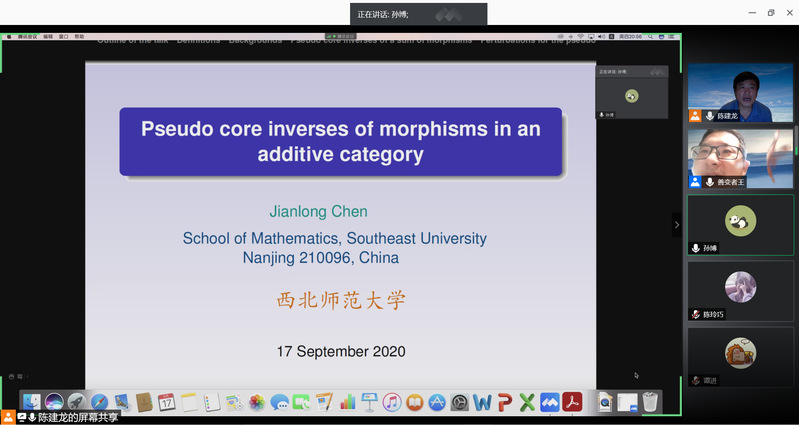Viewport: 799px width, 425px height.
Task: Open the App Store icon in dock
Action: [437, 402]
